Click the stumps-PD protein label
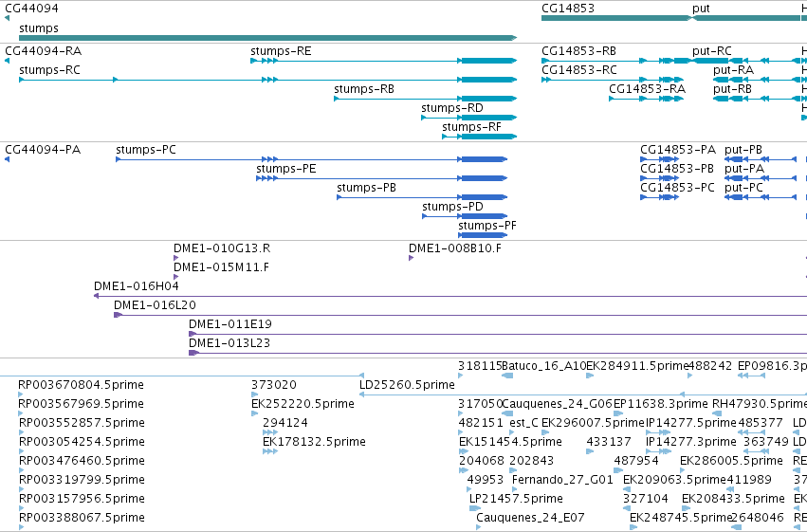Viewport: 807px width, 532px height. [x=452, y=208]
